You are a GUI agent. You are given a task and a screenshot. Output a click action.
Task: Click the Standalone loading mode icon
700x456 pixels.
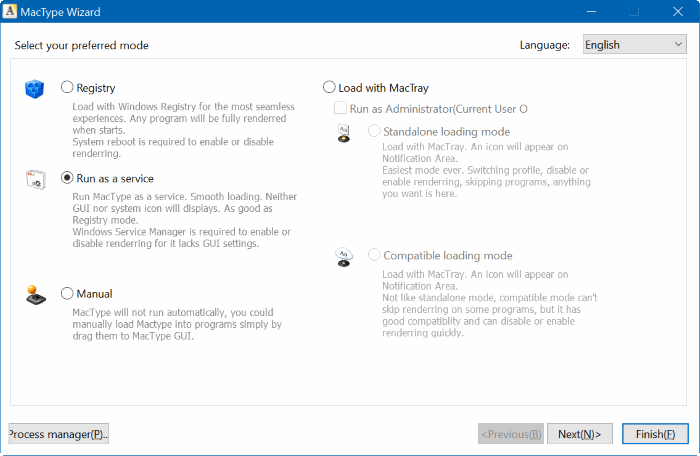[344, 133]
